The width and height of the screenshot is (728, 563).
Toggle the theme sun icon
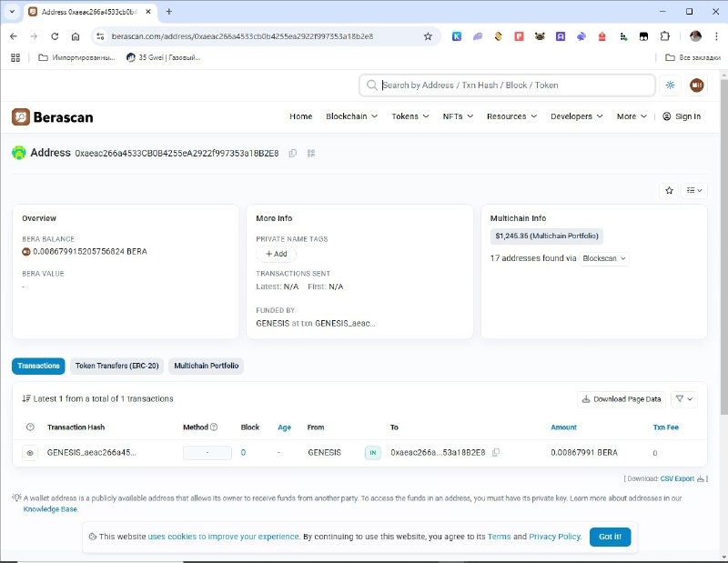[671, 85]
